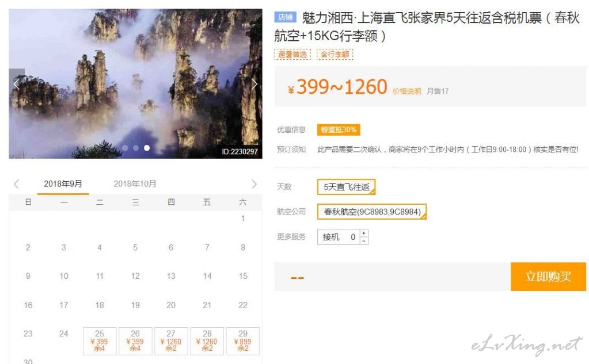Select the first carousel dot indicator
This screenshot has width=589, height=364.
coord(125,148)
